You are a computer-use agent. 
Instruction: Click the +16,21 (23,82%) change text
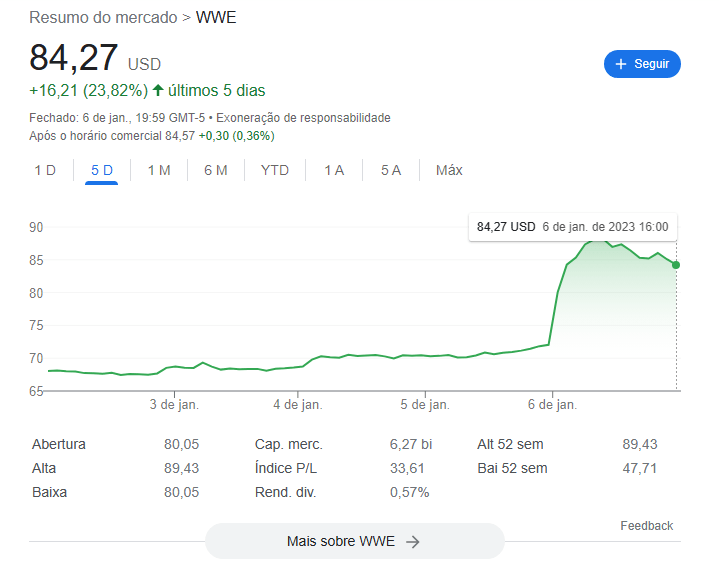pyautogui.click(x=88, y=90)
